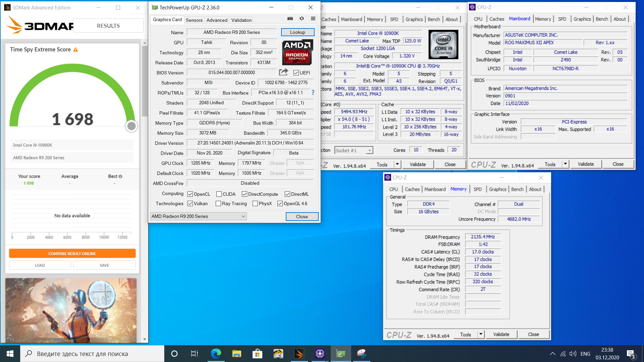Open the Windows Start menu
Screen dimensions: 644x362
pos(10,354)
